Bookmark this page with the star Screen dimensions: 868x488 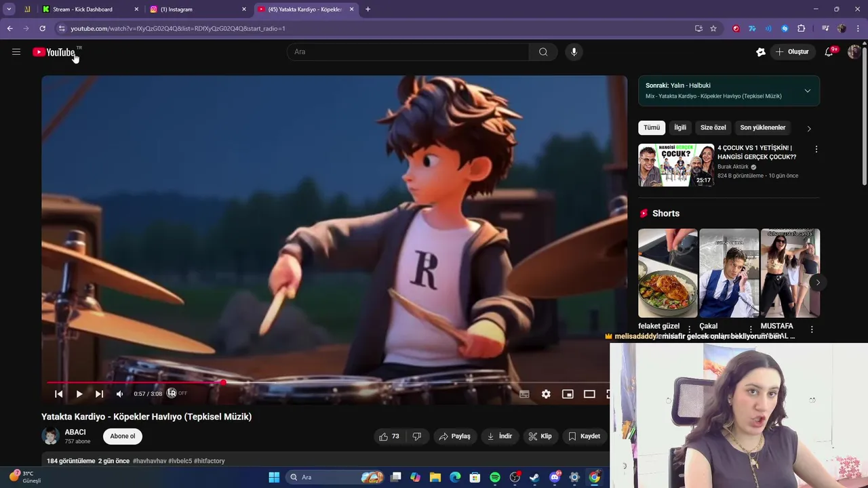point(713,28)
